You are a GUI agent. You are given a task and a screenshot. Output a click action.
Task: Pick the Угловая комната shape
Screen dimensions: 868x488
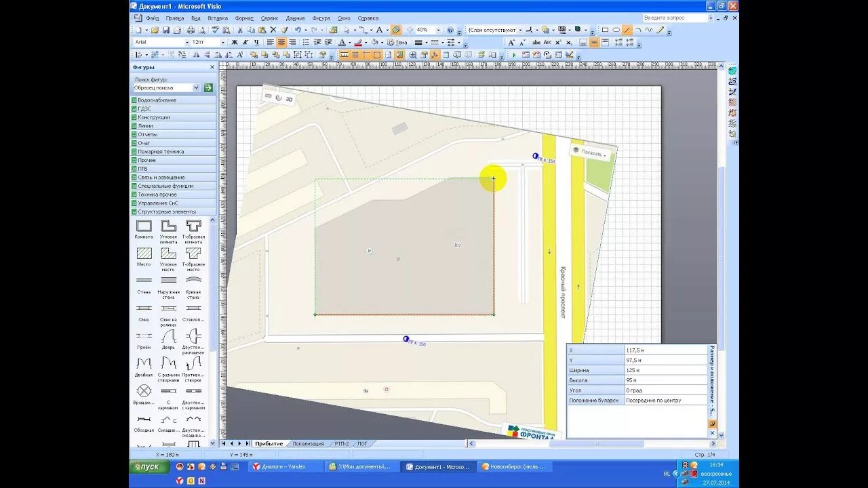point(168,231)
